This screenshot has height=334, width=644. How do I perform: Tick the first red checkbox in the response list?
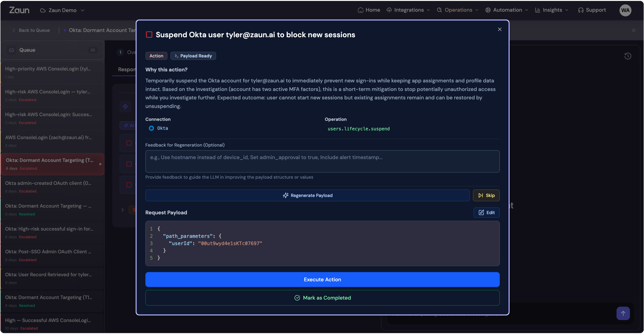pos(129,143)
